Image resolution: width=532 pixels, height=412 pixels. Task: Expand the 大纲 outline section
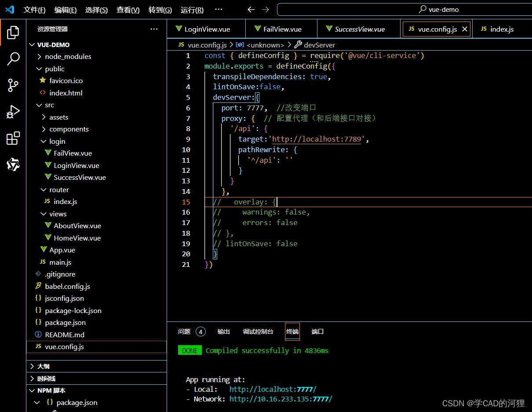[x=32, y=366]
